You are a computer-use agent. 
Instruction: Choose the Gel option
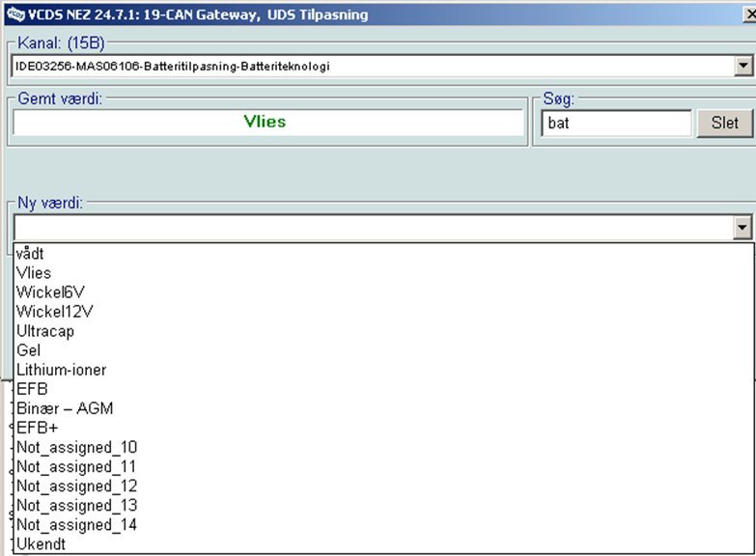pyautogui.click(x=28, y=350)
